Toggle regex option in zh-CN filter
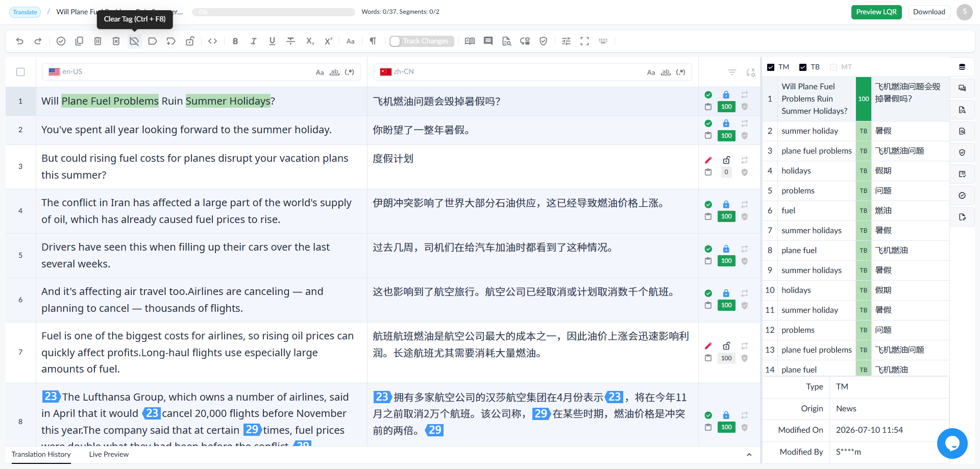The width and height of the screenshot is (980, 469). click(x=680, y=72)
